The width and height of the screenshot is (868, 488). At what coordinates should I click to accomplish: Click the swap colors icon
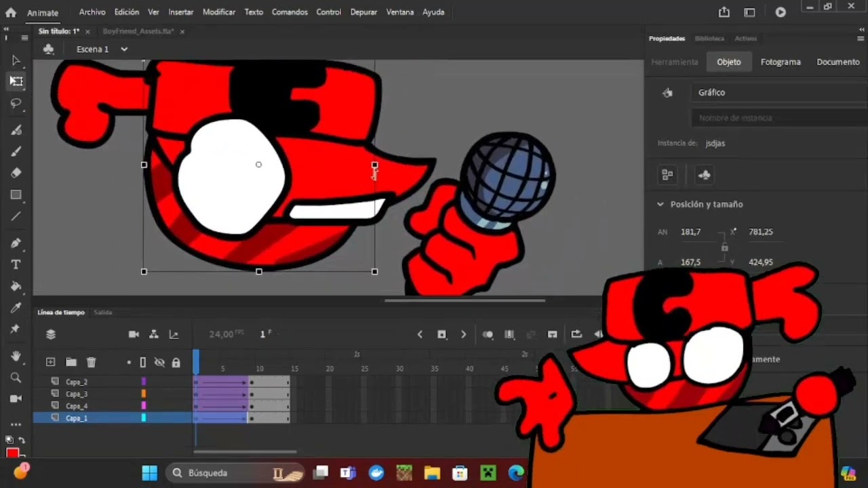point(21,441)
